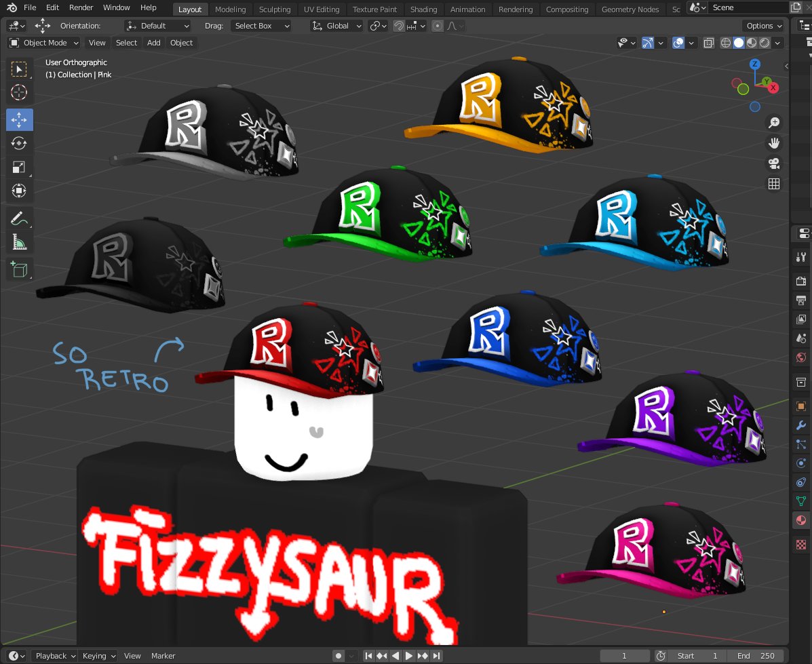Viewport: 812px width, 664px height.
Task: Select the Add Cube tool
Action: [x=19, y=269]
